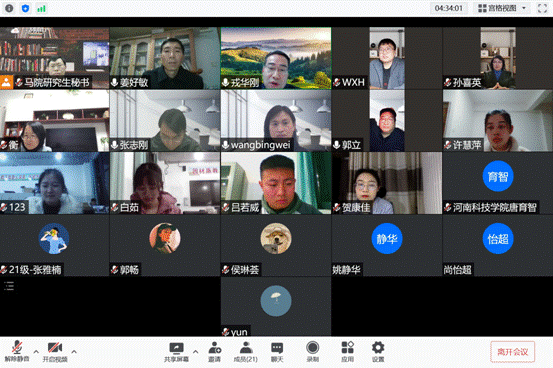Viewport: 553px width, 368px height.
Task: Open the 设置 settings gear
Action: pyautogui.click(x=378, y=351)
